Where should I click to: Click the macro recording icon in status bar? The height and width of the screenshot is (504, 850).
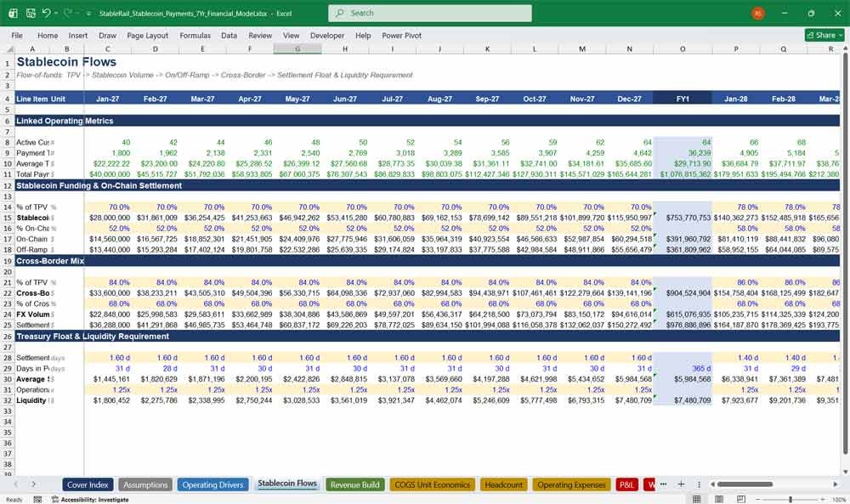click(x=37, y=499)
